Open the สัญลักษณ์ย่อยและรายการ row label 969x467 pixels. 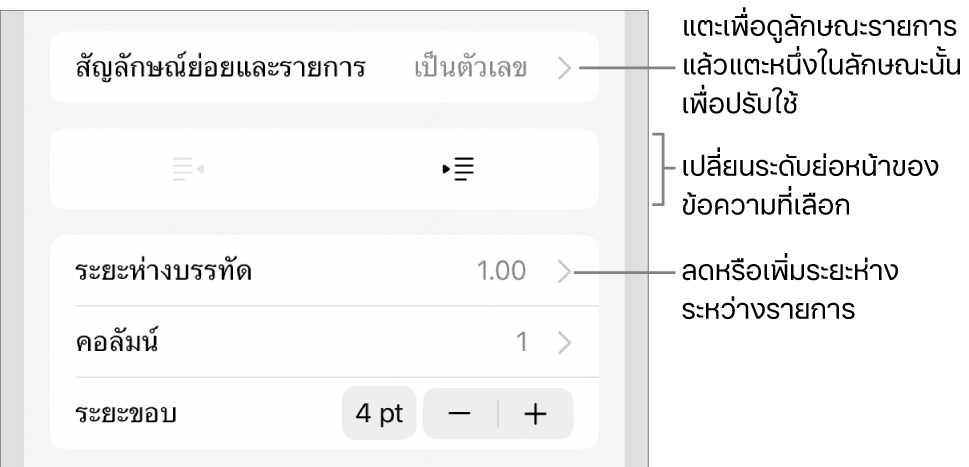click(221, 69)
